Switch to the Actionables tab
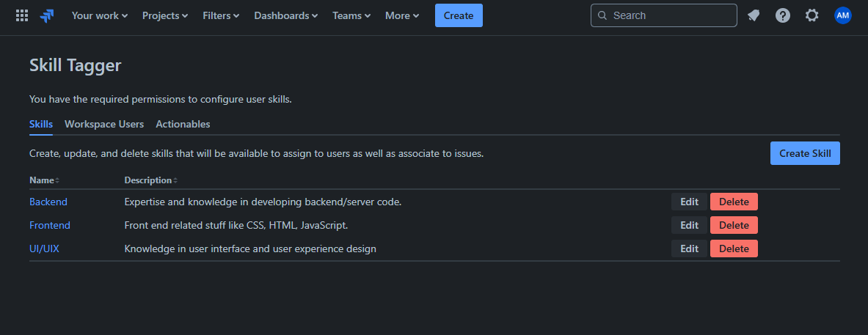The image size is (868, 335). point(183,125)
